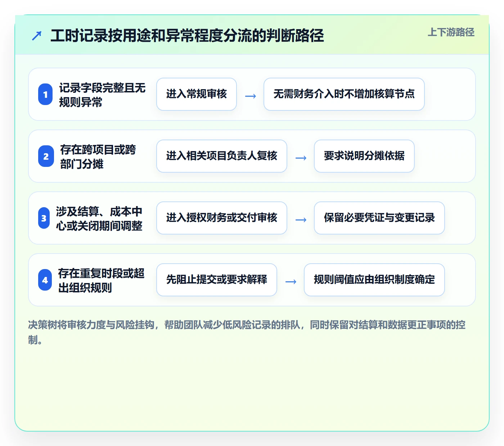
Task: Click the 上下游路径 label in header
Action: (x=451, y=32)
